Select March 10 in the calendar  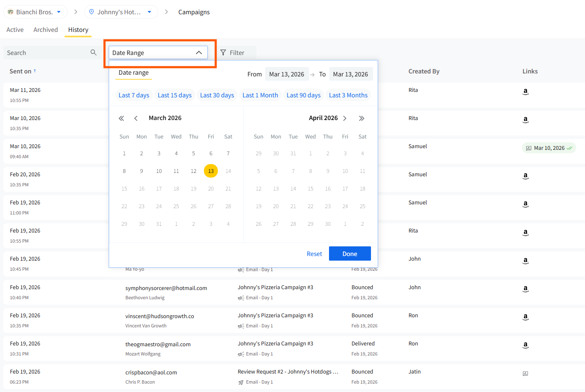159,171
